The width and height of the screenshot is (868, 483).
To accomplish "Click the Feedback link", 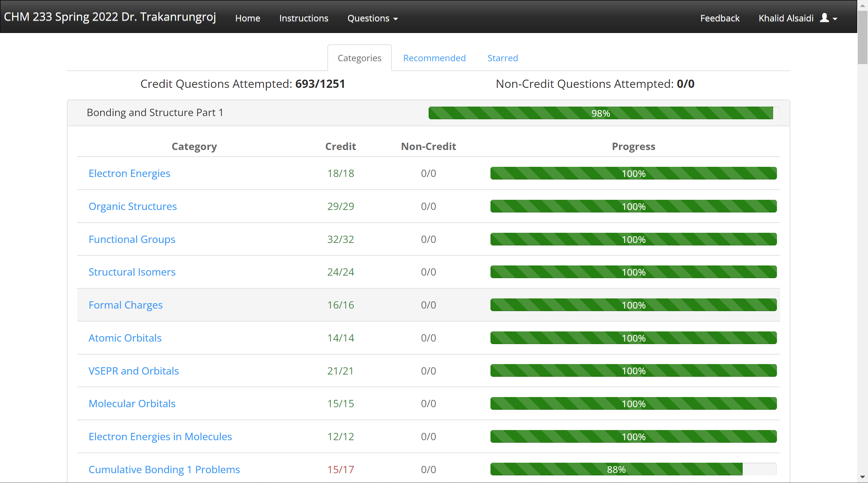I will tap(720, 18).
